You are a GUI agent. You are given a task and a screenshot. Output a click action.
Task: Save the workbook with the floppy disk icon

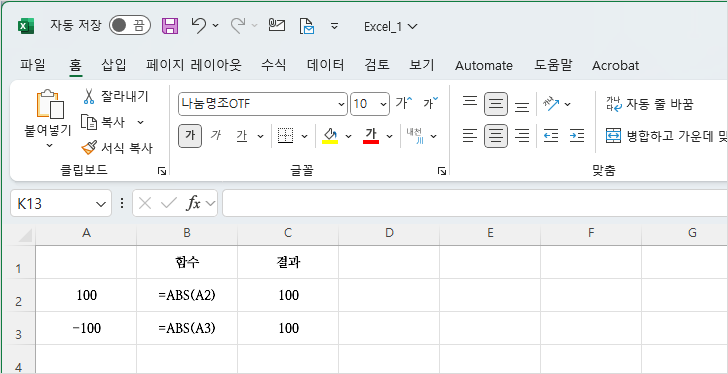coord(170,26)
